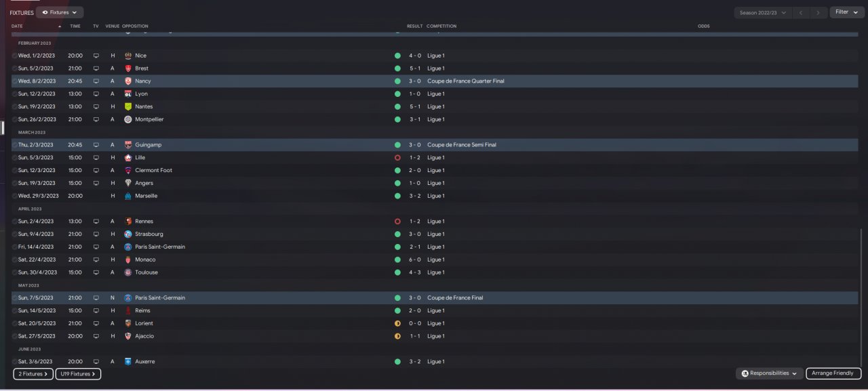Screen dimensions: 868x391
Task: Click the Lyon club badge
Action: (x=128, y=94)
